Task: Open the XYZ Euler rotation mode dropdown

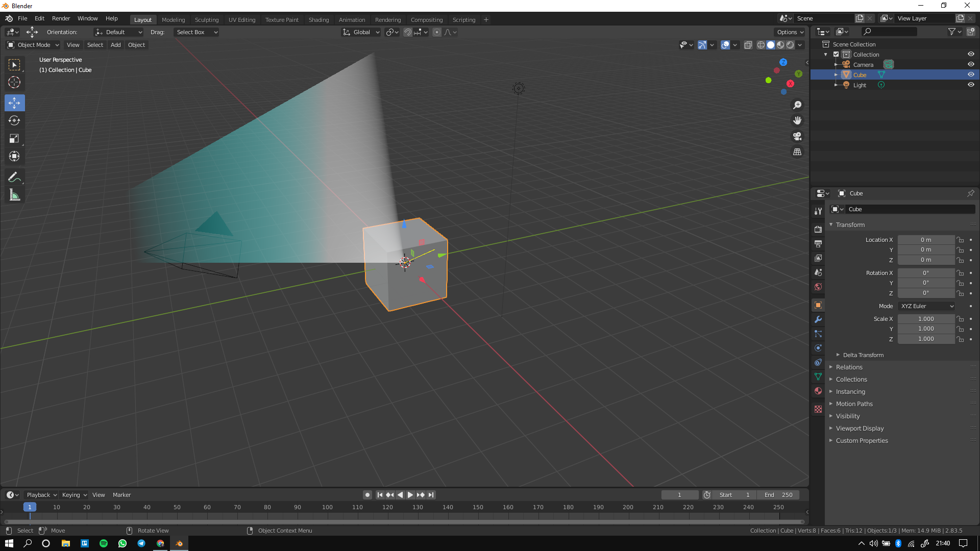Action: coord(926,306)
